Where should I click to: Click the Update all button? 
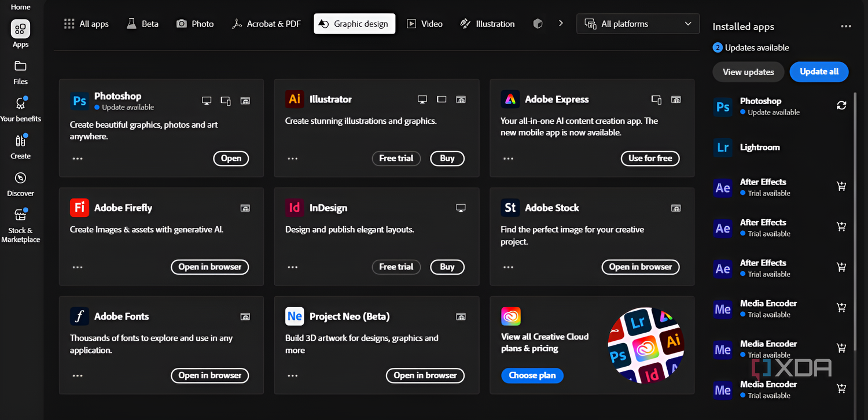[819, 72]
